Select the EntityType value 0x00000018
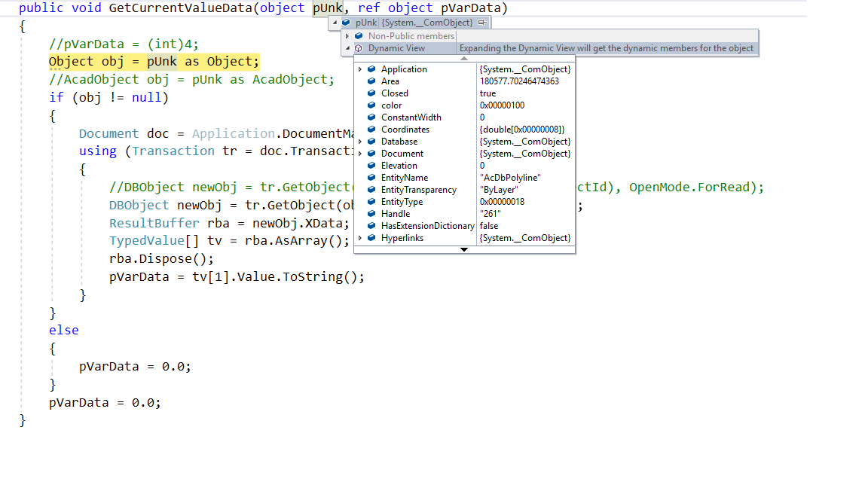This screenshot has height=488, width=868. (x=502, y=202)
